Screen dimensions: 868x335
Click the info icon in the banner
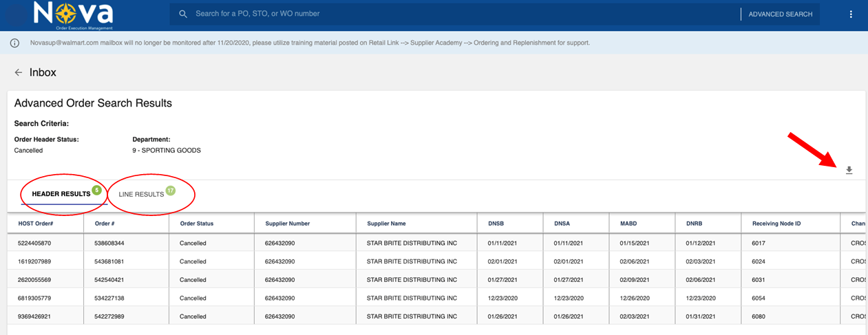tap(14, 43)
